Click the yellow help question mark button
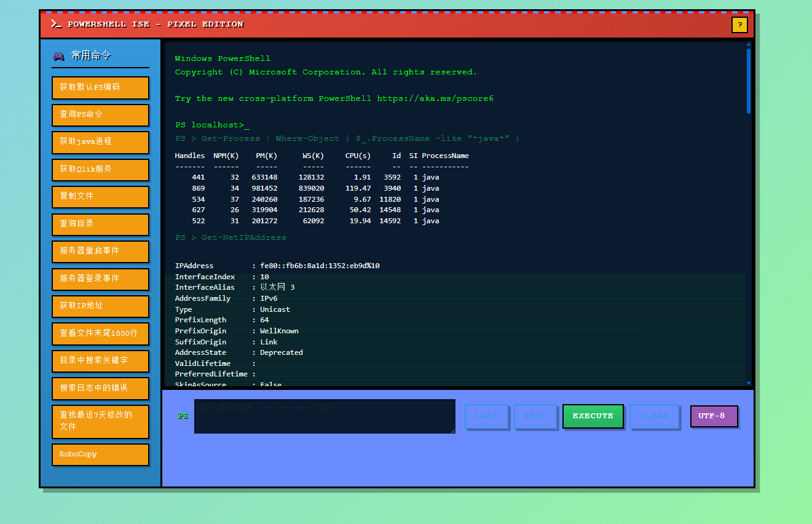Screen dimensions: 812x524 (x=739, y=25)
